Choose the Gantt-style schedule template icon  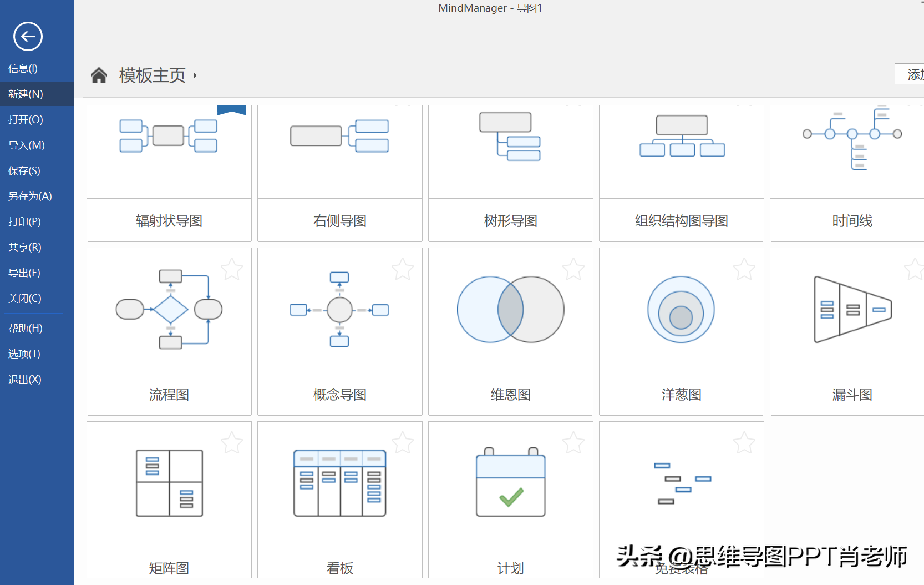click(682, 483)
